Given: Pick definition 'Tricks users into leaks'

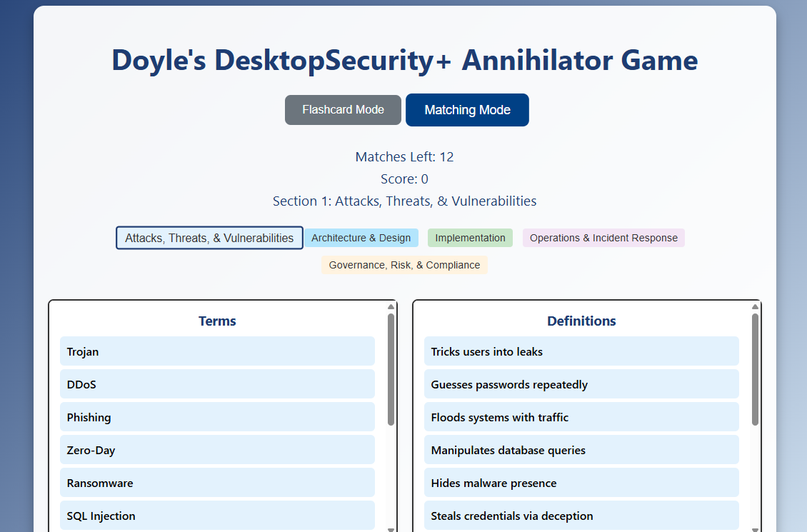Looking at the screenshot, I should [x=581, y=351].
